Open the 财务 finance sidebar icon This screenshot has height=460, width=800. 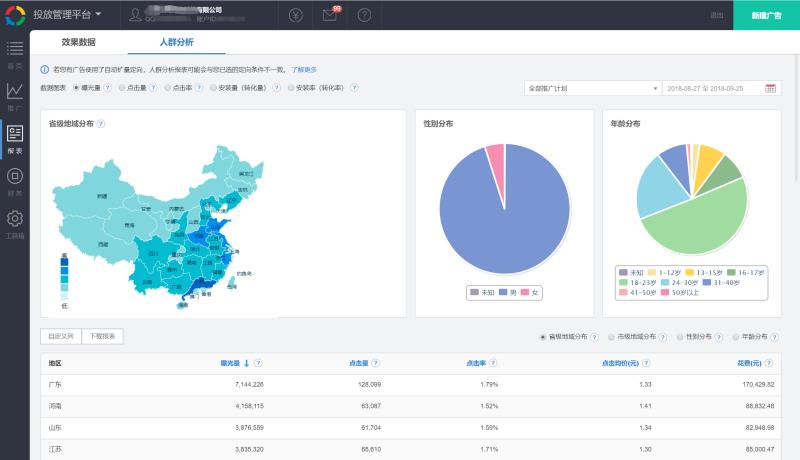15,176
